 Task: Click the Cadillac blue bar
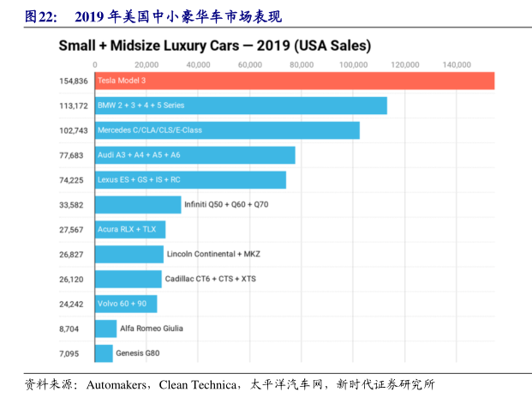(129, 279)
